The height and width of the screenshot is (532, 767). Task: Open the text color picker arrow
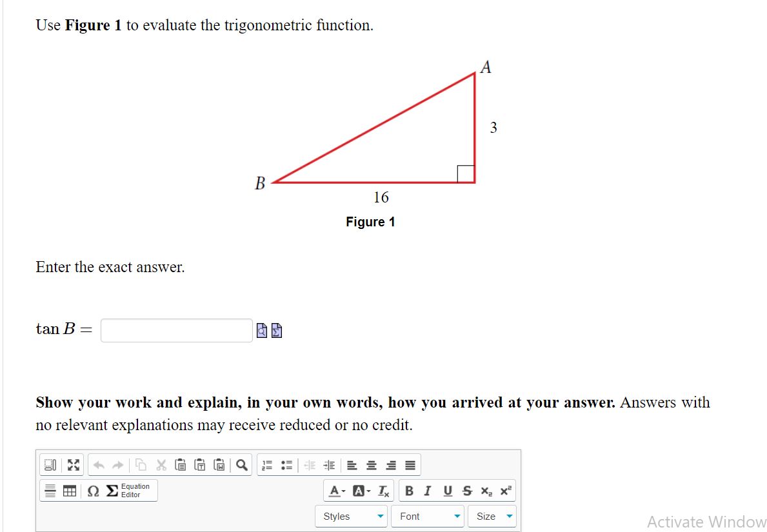[x=341, y=490]
